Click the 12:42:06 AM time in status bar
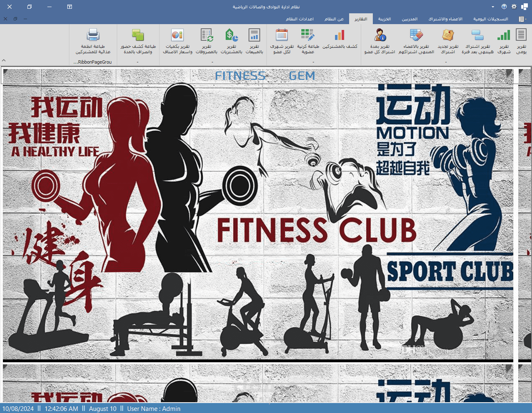This screenshot has height=413, width=532. [x=61, y=409]
